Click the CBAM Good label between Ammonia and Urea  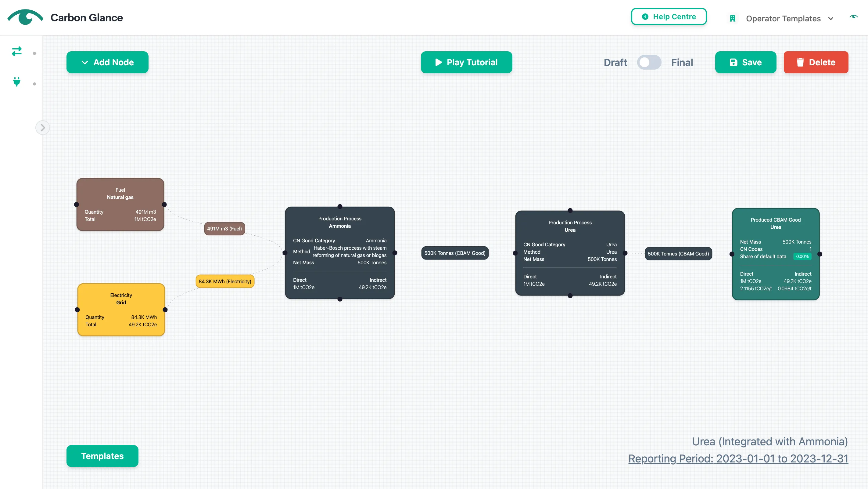tap(454, 253)
